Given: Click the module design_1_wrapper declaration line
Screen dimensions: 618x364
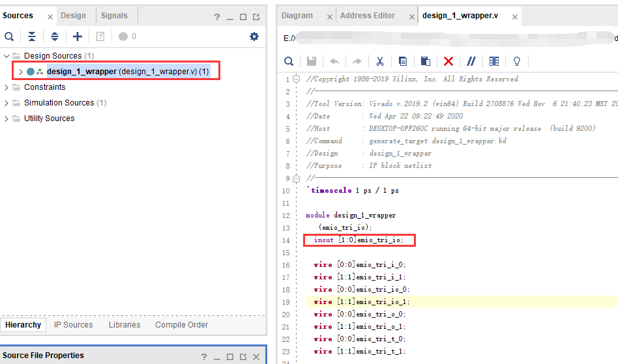Looking at the screenshot, I should tap(351, 216).
